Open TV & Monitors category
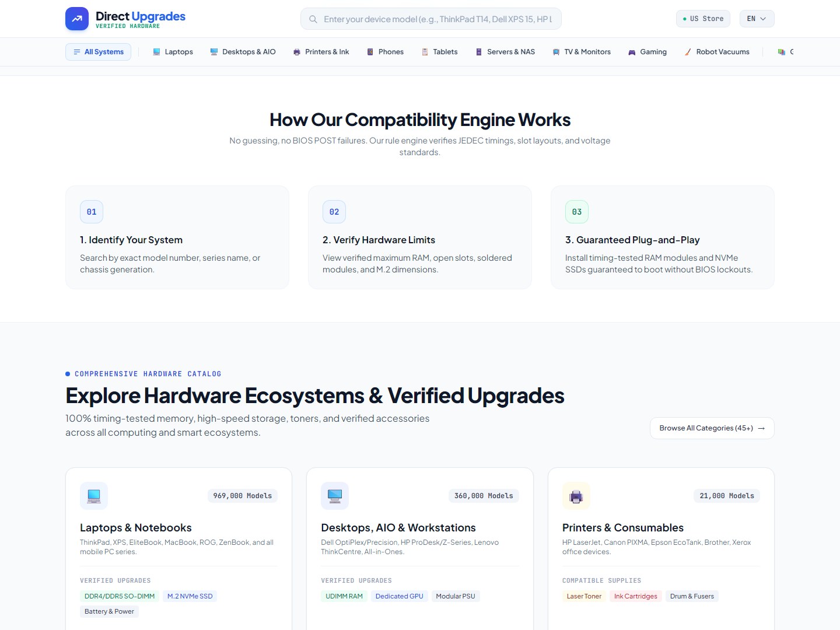840x630 pixels. point(582,52)
